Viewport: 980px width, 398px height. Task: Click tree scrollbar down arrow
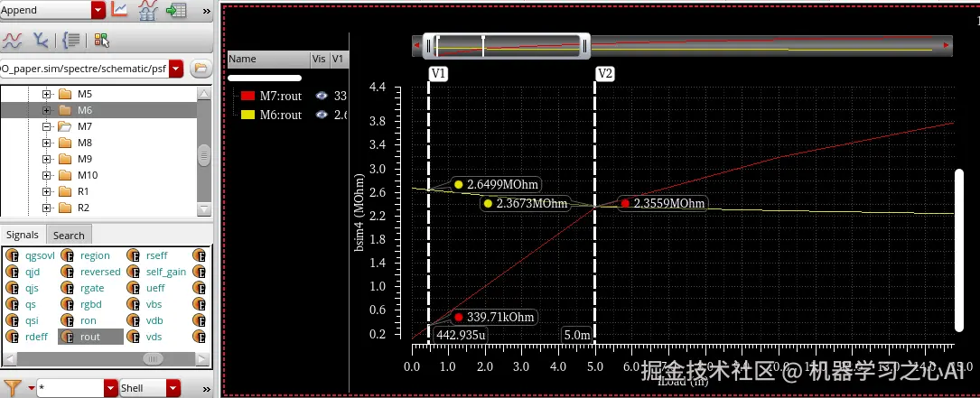[204, 208]
